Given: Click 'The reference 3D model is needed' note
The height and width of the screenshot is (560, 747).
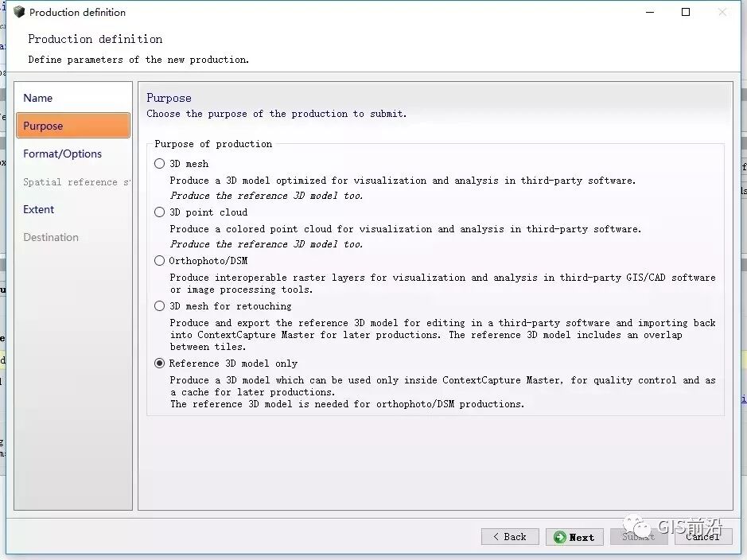Looking at the screenshot, I should click(348, 404).
